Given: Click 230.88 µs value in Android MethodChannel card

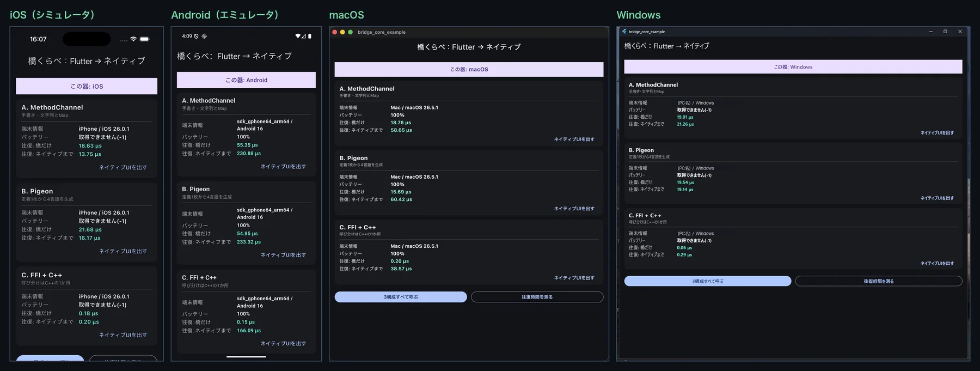Looking at the screenshot, I should [249, 154].
